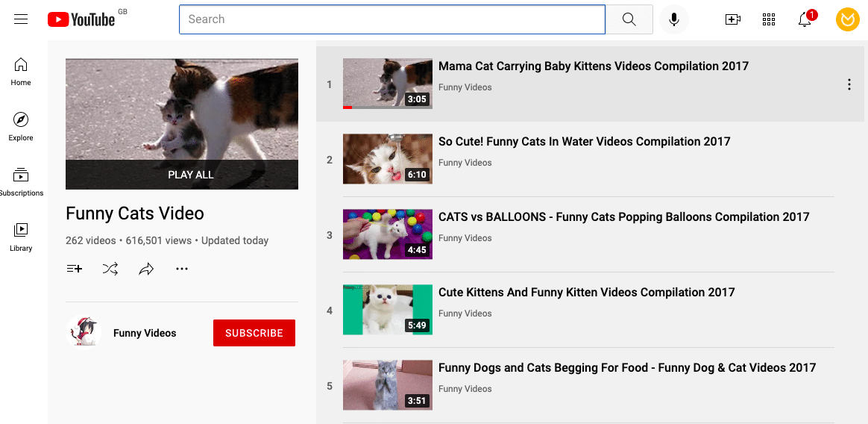Click the magnifier search button
The height and width of the screenshot is (424, 868).
coord(629,19)
